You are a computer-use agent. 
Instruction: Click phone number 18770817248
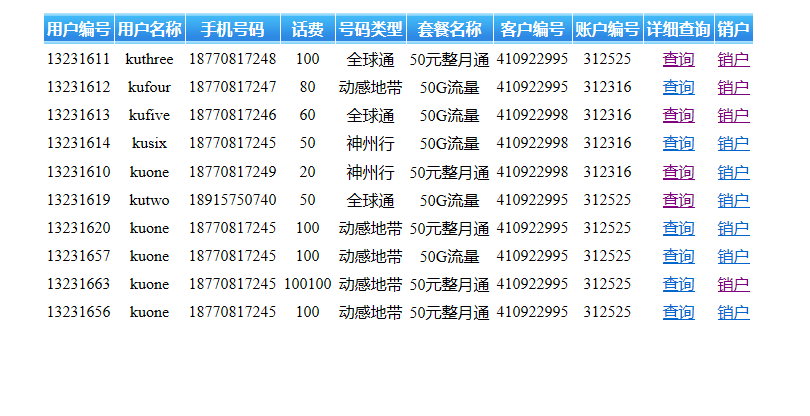click(x=232, y=59)
